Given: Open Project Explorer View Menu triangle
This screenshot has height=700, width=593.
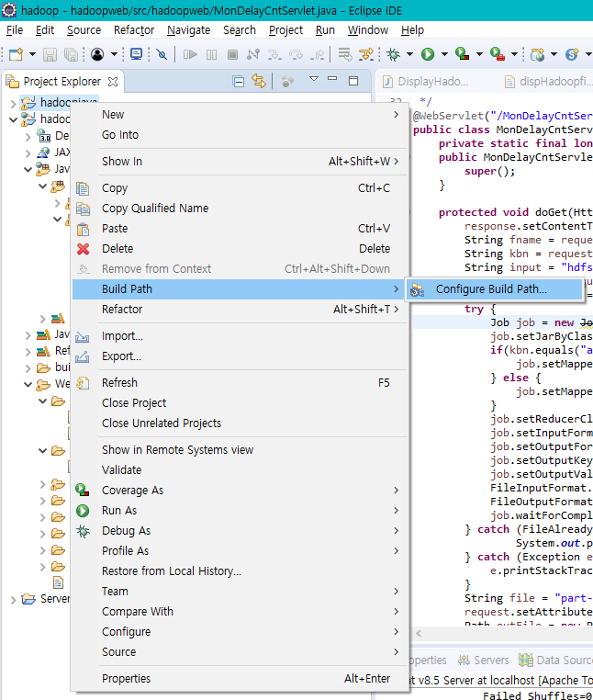Looking at the screenshot, I should click(x=314, y=79).
